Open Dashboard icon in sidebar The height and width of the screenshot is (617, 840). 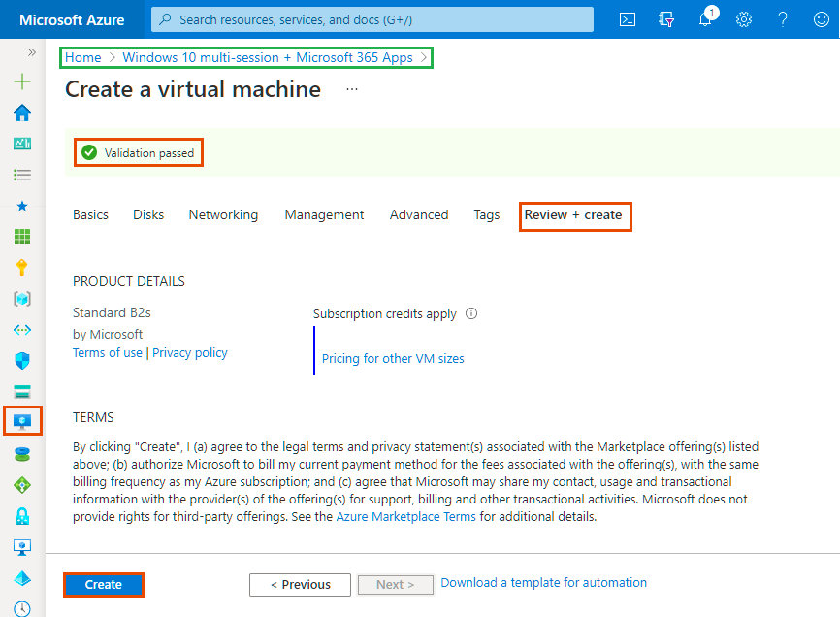coord(22,144)
